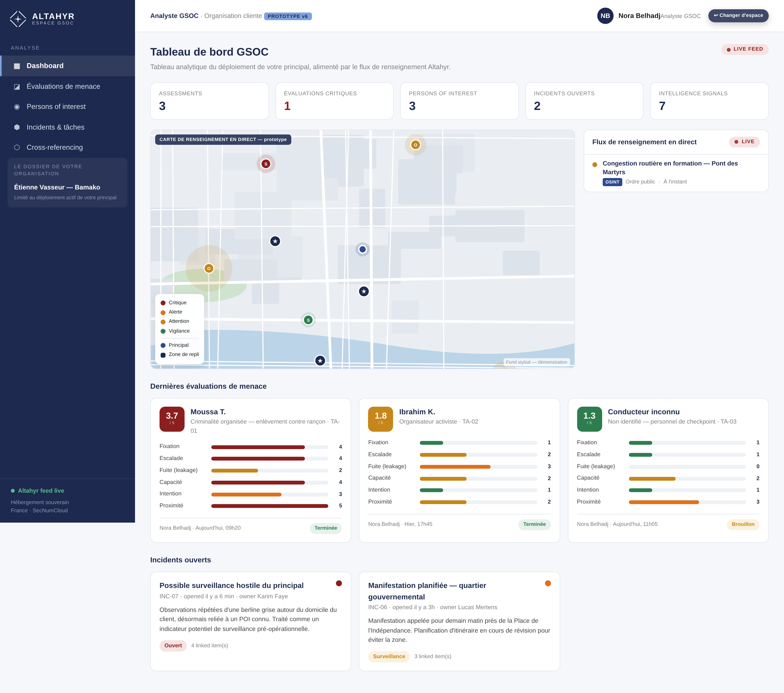Image resolution: width=784 pixels, height=693 pixels.
Task: Click the PROTOTYPE v6 badge
Action: pyautogui.click(x=288, y=17)
